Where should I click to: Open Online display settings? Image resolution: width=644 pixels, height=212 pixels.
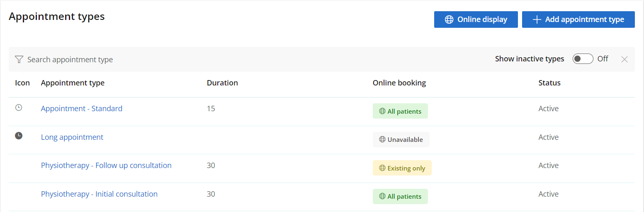click(x=476, y=19)
